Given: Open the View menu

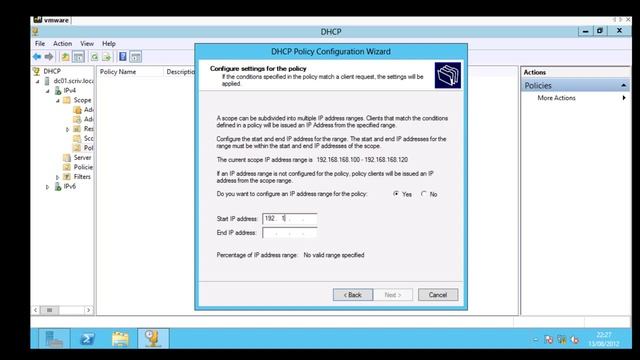Looking at the screenshot, I should [x=87, y=43].
